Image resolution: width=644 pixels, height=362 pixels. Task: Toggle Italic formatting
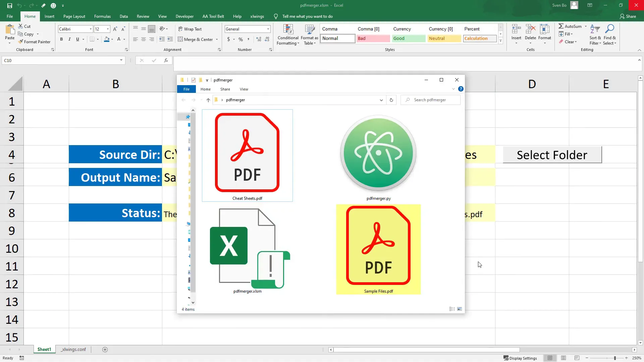click(69, 39)
